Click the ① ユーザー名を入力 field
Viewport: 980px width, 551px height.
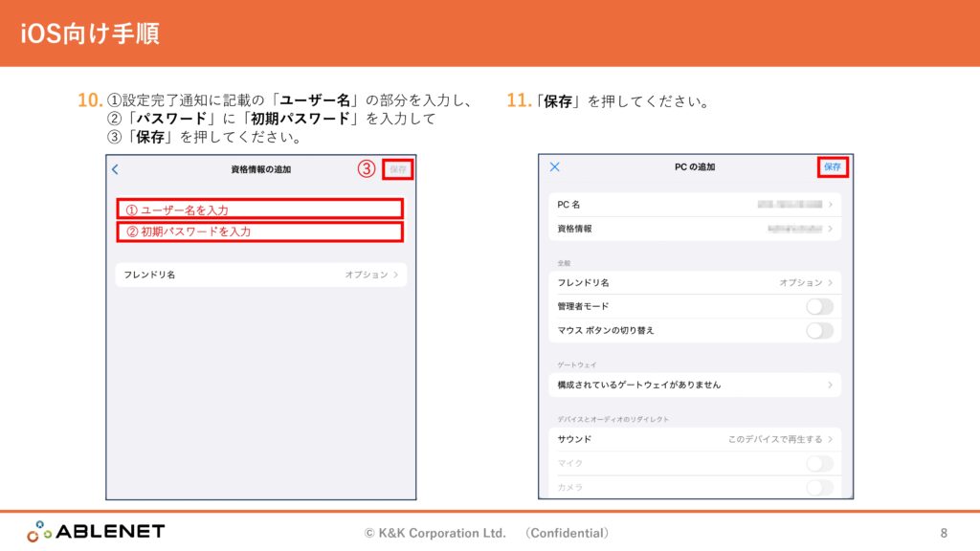[259, 209]
